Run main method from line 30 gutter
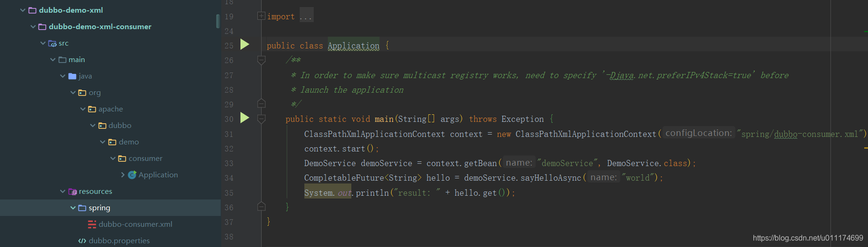The image size is (868, 247). 245,118
